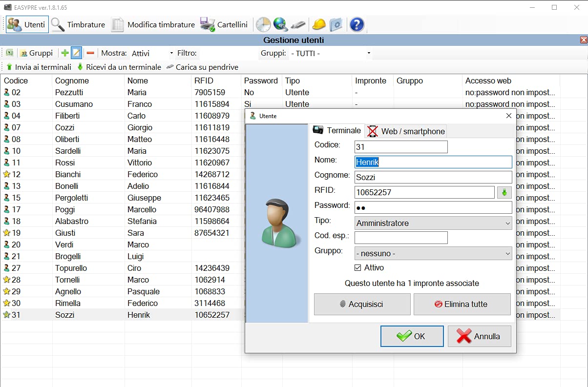Viewport: 588px width, 387px height.
Task: Sort by the RFID column header
Action: [216, 81]
